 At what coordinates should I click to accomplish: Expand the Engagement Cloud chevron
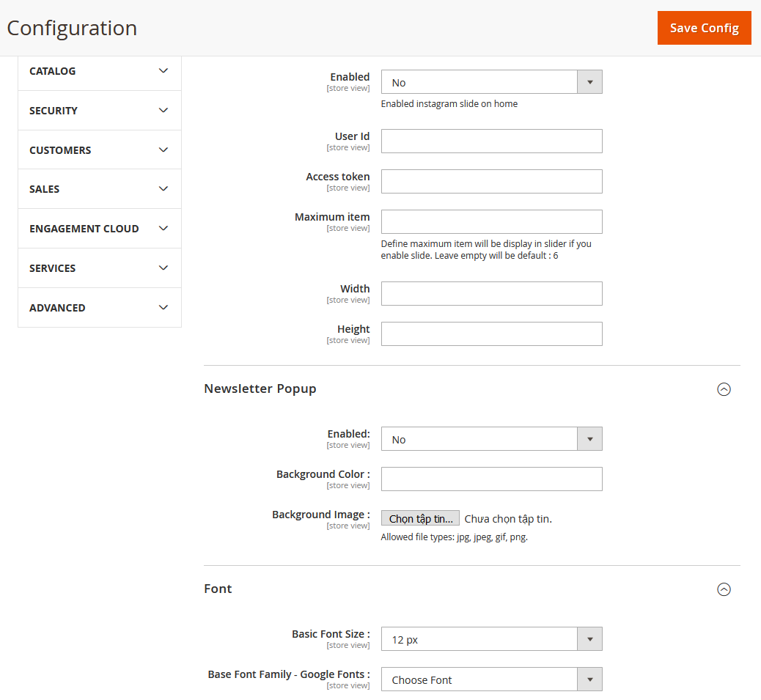click(163, 229)
